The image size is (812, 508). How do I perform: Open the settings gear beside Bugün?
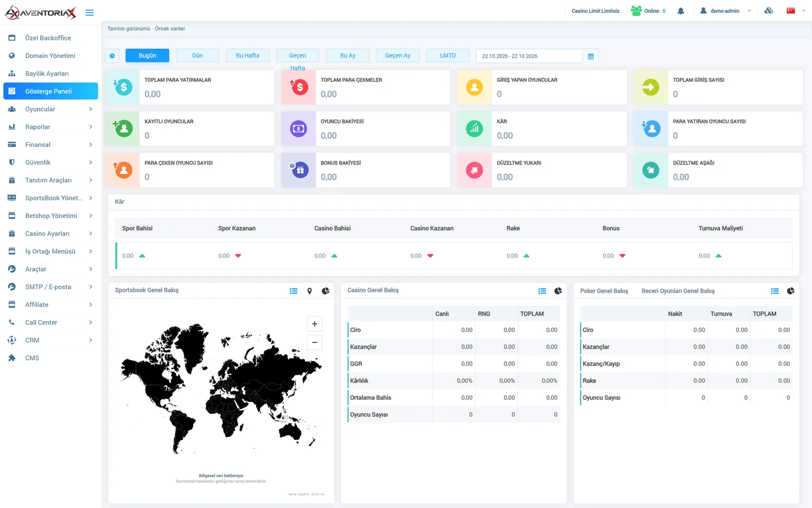tap(112, 56)
